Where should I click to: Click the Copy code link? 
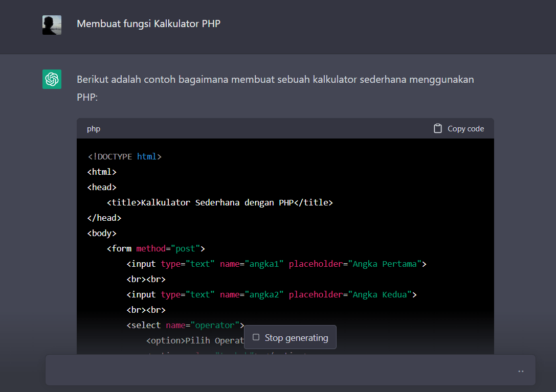click(x=465, y=128)
